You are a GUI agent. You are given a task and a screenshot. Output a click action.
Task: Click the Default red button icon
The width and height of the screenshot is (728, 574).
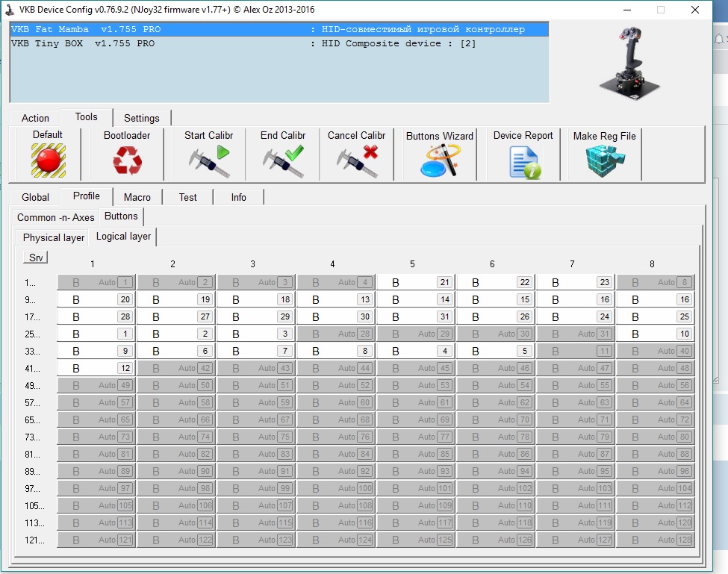(48, 160)
